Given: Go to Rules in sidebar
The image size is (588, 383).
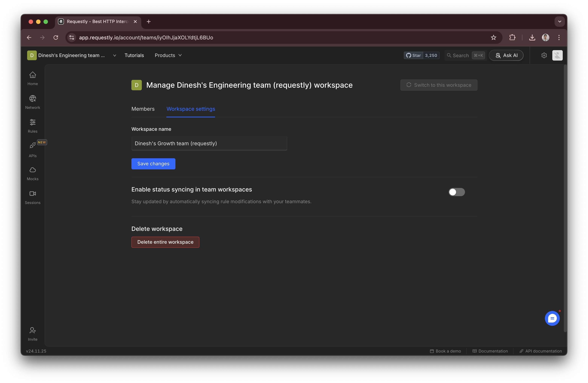Looking at the screenshot, I should [x=33, y=126].
